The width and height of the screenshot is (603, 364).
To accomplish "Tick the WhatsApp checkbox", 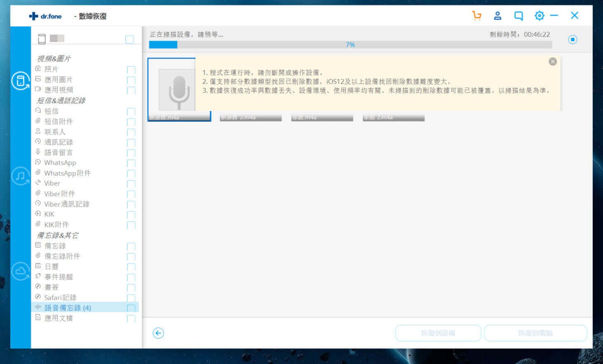I will click(x=131, y=163).
